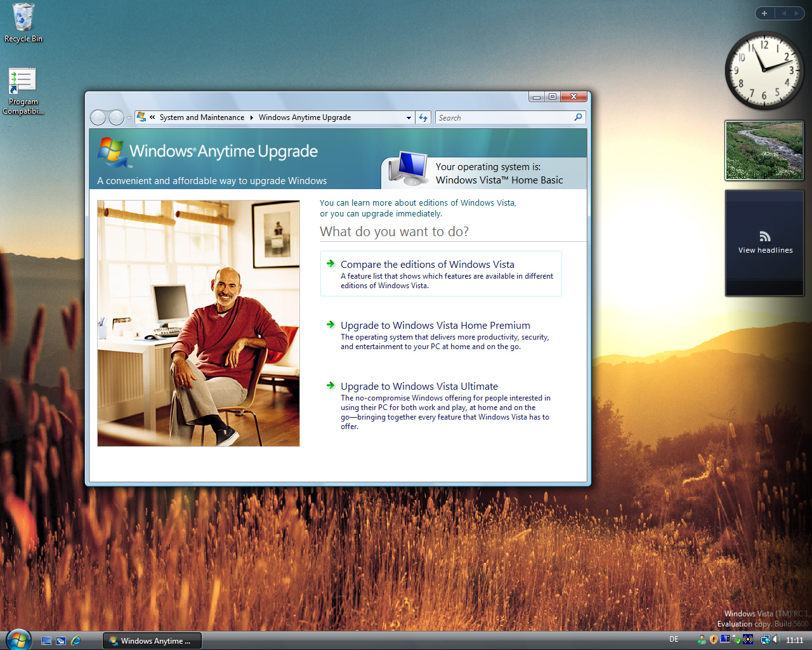Minimize the Windows Anytime Upgrade window
The width and height of the screenshot is (812, 650).
click(x=537, y=96)
